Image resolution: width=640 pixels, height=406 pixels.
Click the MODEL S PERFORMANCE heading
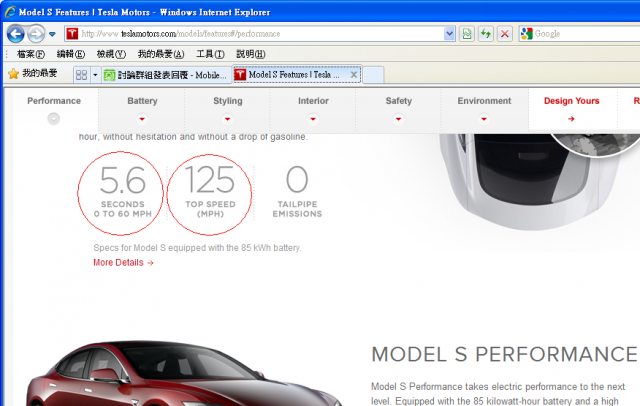click(504, 354)
